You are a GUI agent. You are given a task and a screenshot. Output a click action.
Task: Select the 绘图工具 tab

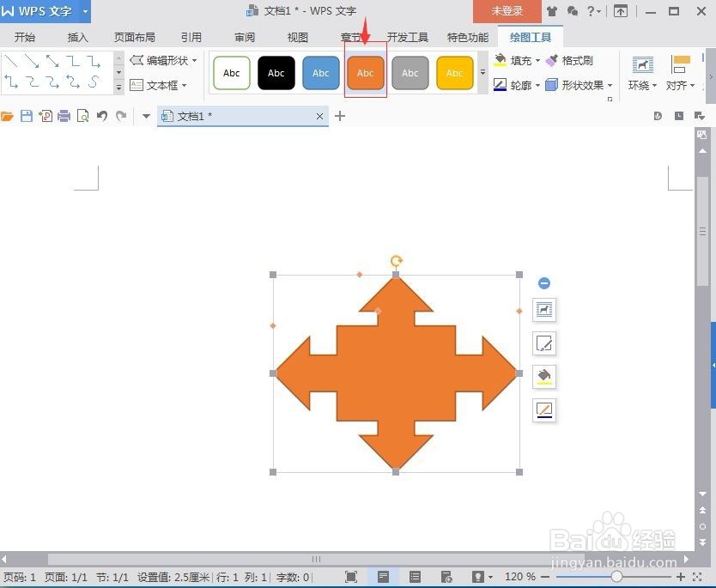pyautogui.click(x=531, y=37)
